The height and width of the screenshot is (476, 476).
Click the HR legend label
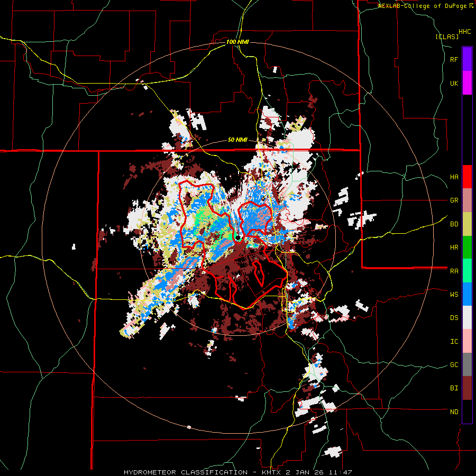point(454,248)
